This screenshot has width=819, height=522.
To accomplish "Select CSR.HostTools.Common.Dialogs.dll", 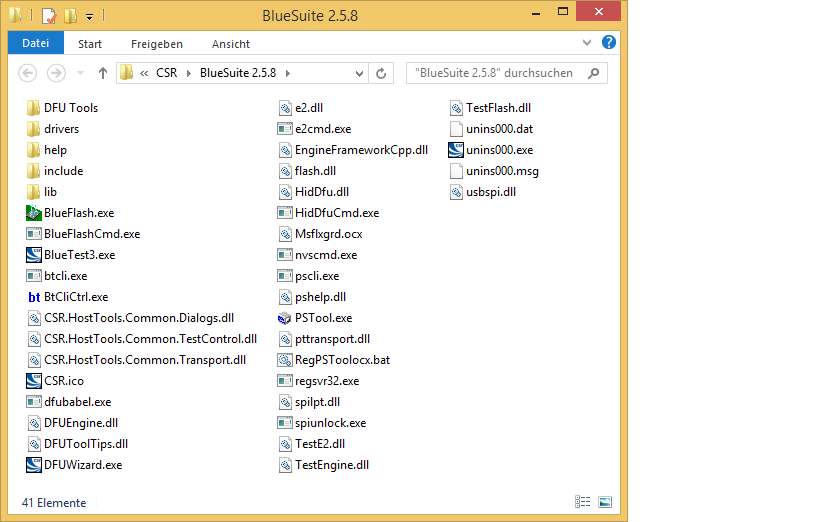I will [130, 318].
